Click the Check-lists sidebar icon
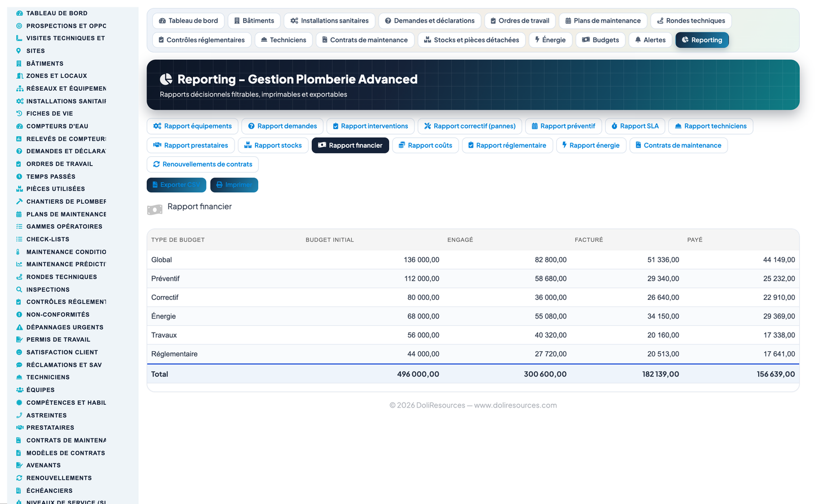The width and height of the screenshot is (815, 504). (20, 239)
